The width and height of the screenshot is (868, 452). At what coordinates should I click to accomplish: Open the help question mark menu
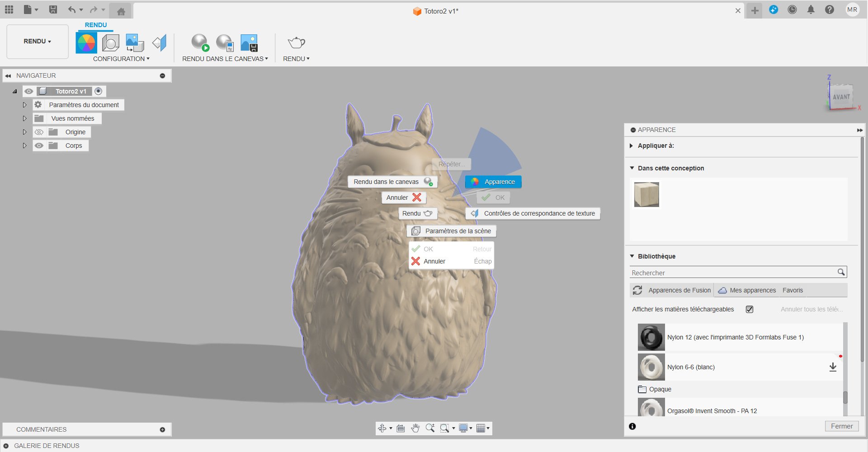click(x=830, y=9)
